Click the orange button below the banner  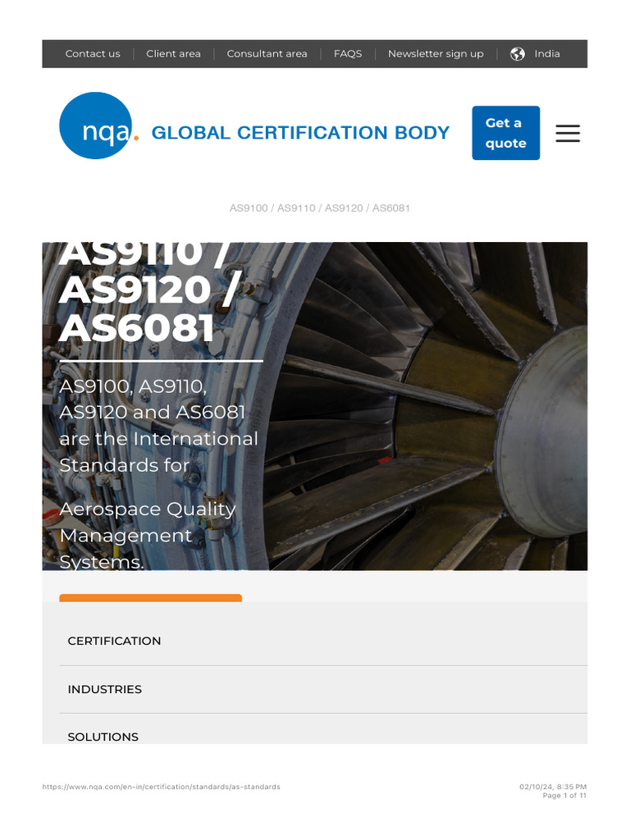tap(151, 598)
